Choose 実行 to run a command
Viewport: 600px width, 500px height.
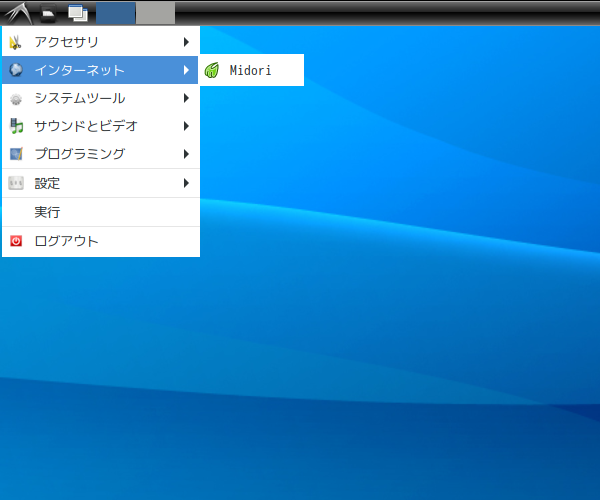(x=101, y=212)
